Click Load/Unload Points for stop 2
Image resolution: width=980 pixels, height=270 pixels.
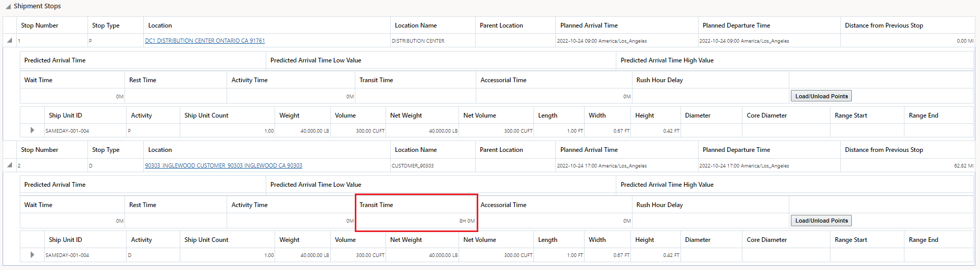(821, 221)
